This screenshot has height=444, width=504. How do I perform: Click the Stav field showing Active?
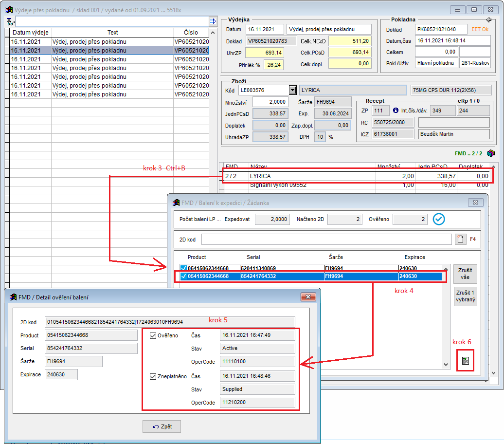point(257,348)
